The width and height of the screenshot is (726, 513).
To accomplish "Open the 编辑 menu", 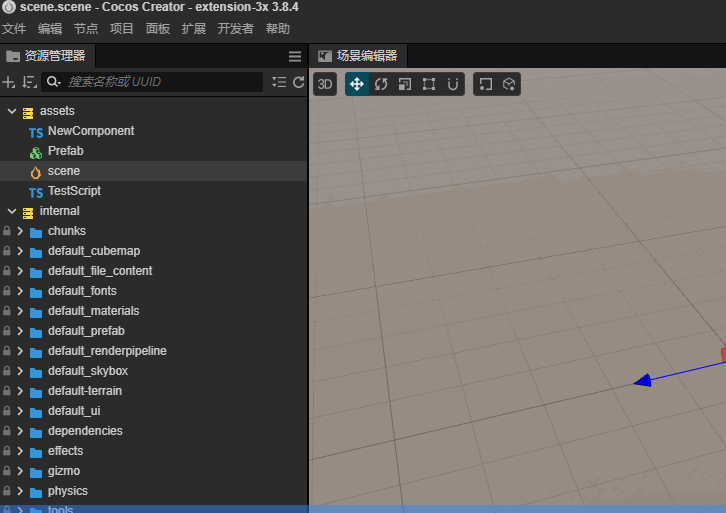I will tap(50, 29).
